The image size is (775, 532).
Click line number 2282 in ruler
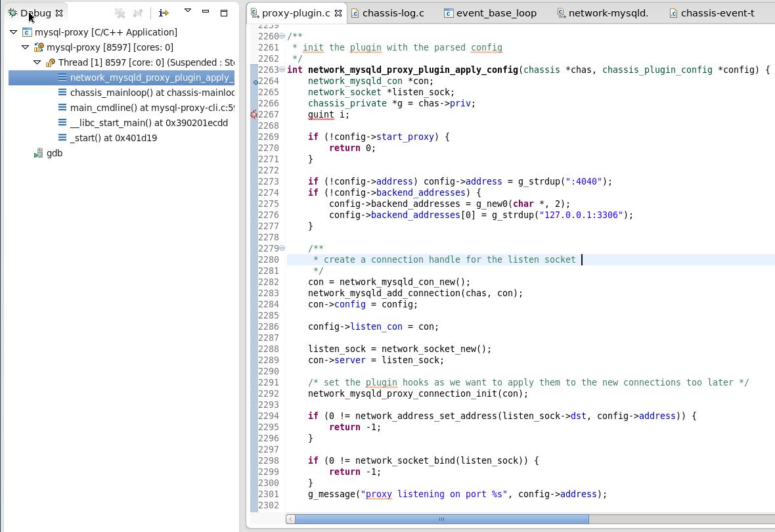[x=269, y=282]
